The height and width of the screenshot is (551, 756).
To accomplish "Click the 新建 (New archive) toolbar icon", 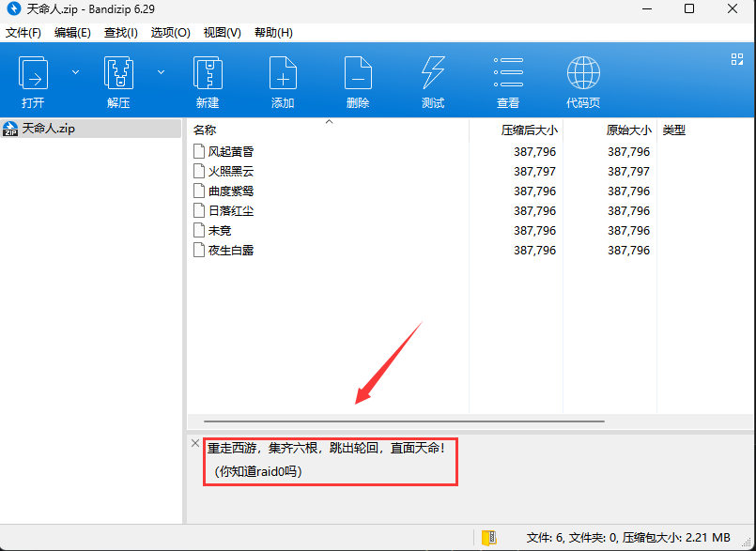I will coord(208,73).
